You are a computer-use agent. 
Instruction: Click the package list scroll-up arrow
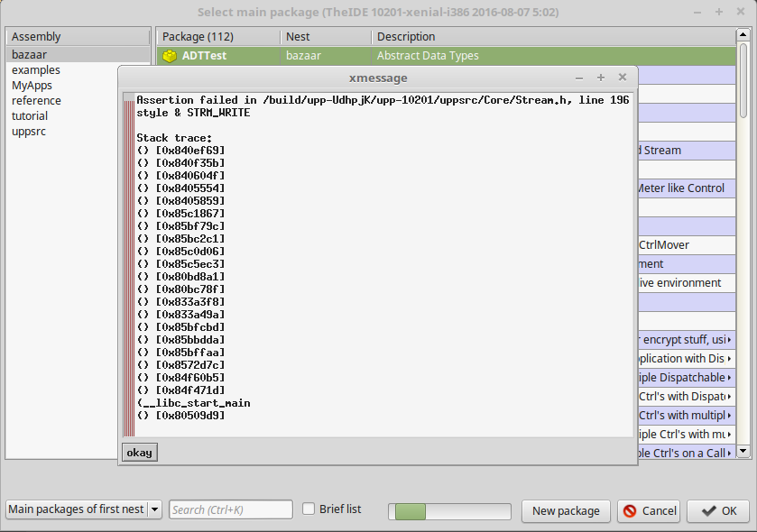[x=743, y=37]
